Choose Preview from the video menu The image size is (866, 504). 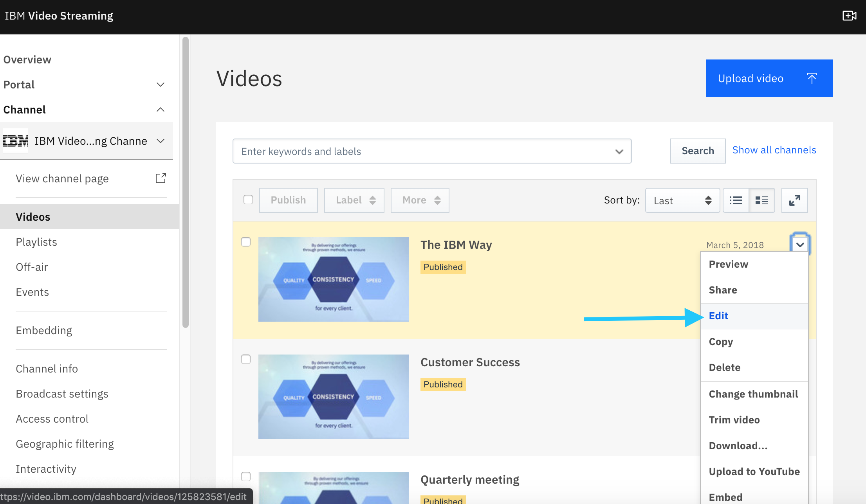754,265
